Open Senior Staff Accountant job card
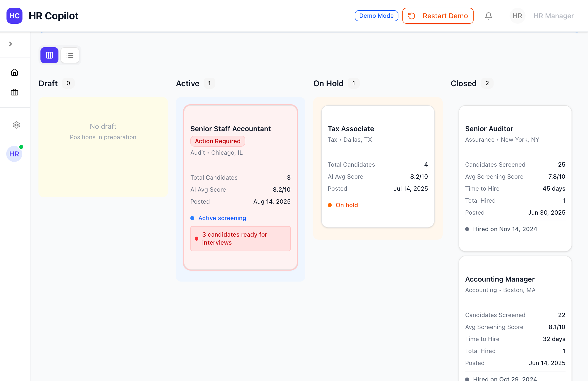The image size is (588, 381). pos(230,129)
